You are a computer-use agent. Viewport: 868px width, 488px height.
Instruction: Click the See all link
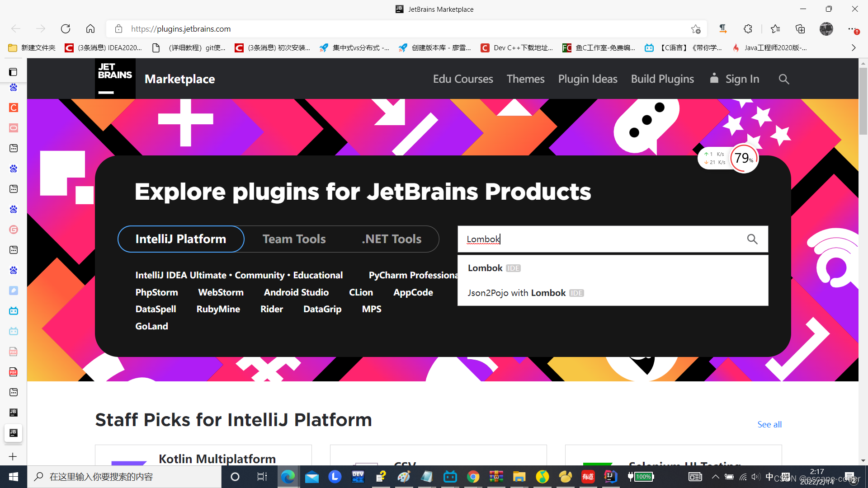coord(769,424)
